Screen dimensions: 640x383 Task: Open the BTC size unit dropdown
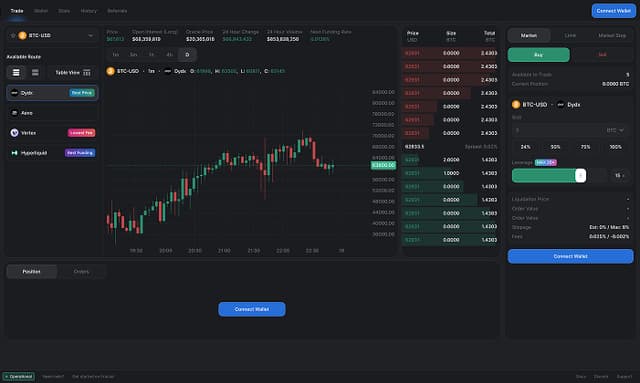[615, 130]
